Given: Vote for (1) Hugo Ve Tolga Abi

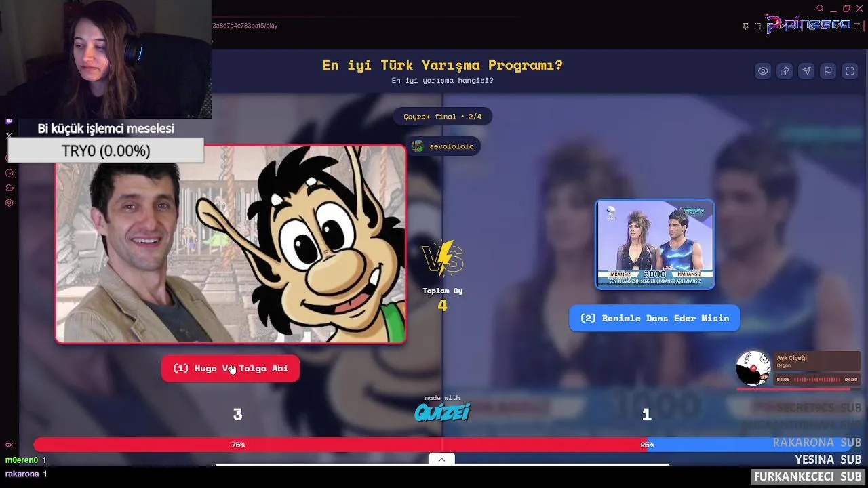Looking at the screenshot, I should 231,368.
